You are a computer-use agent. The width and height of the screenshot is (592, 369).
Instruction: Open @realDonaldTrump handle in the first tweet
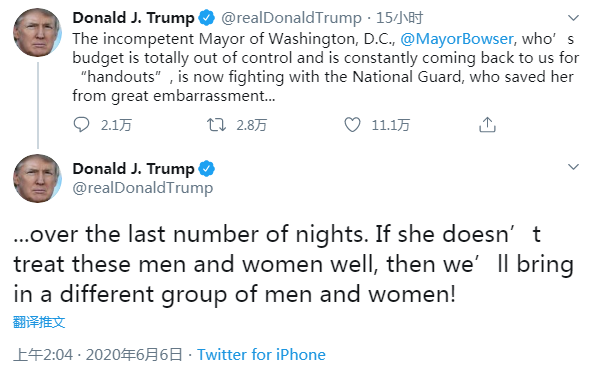point(291,18)
